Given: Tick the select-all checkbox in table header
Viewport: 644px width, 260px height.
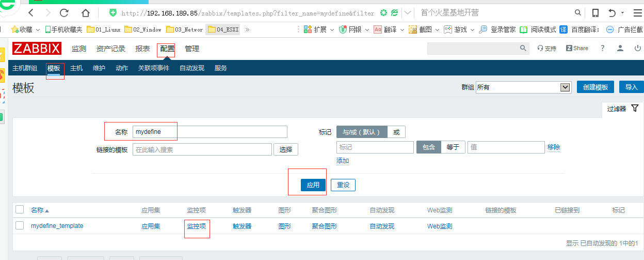Looking at the screenshot, I should click(x=20, y=209).
